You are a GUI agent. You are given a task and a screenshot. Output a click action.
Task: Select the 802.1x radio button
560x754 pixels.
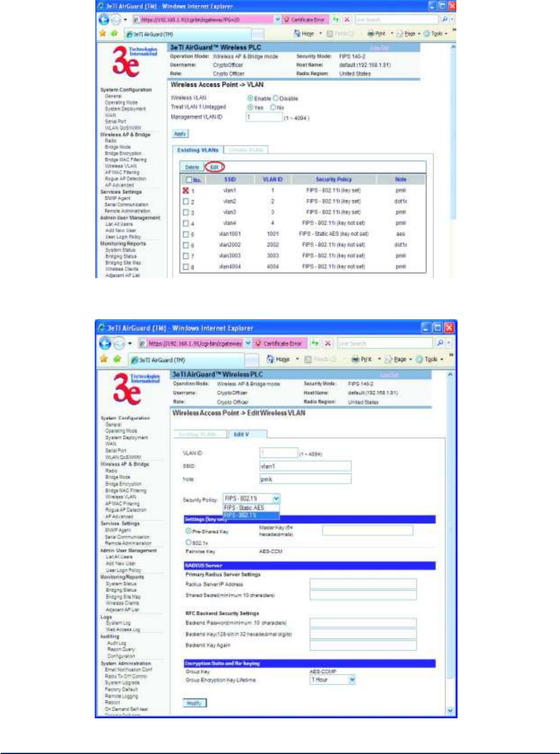[188, 543]
